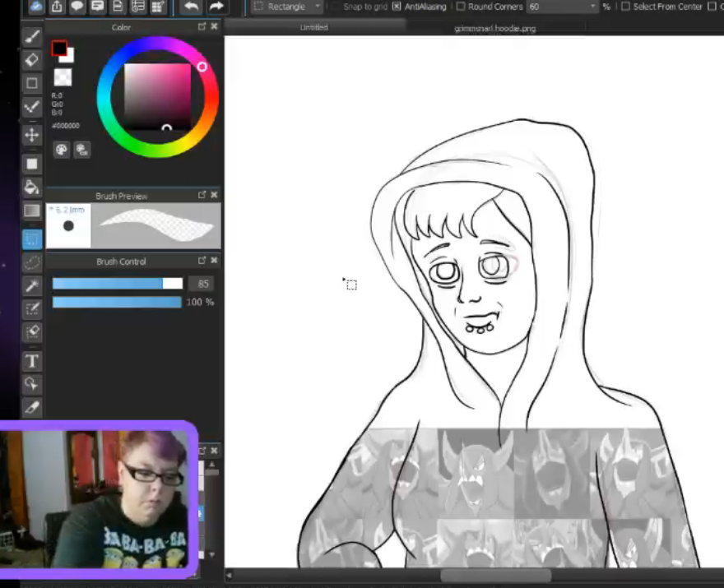Click the white background color swatch
Viewport: 724px width, 588px height.
70,58
